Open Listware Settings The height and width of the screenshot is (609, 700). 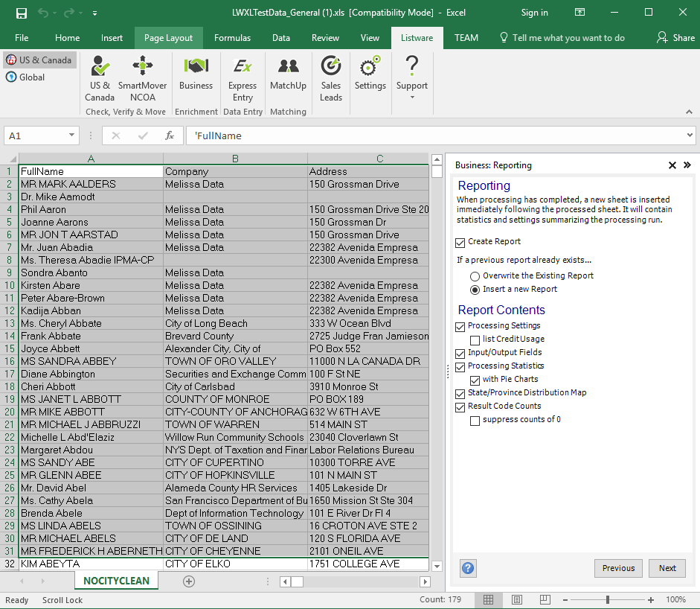tap(370, 74)
